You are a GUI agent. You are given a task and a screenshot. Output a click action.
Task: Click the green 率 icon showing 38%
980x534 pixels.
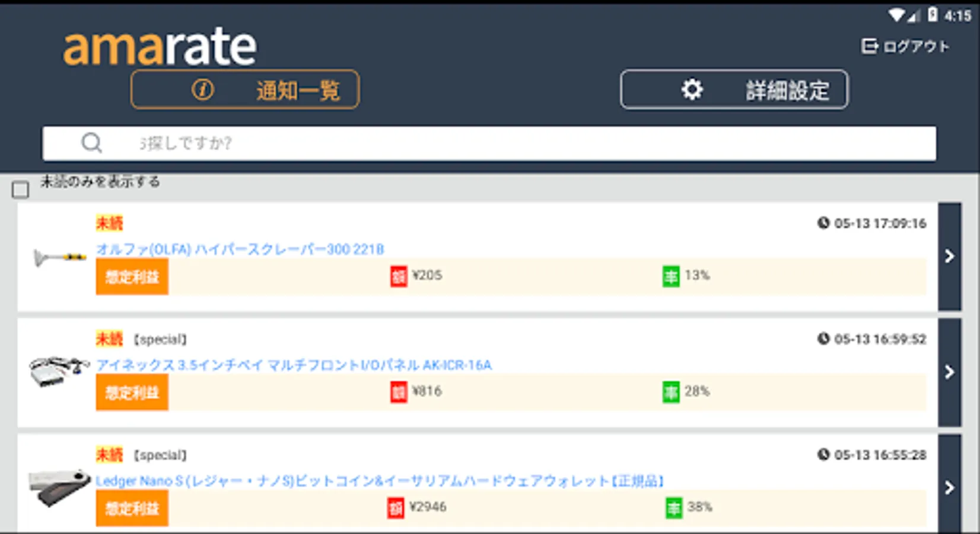[x=673, y=508]
